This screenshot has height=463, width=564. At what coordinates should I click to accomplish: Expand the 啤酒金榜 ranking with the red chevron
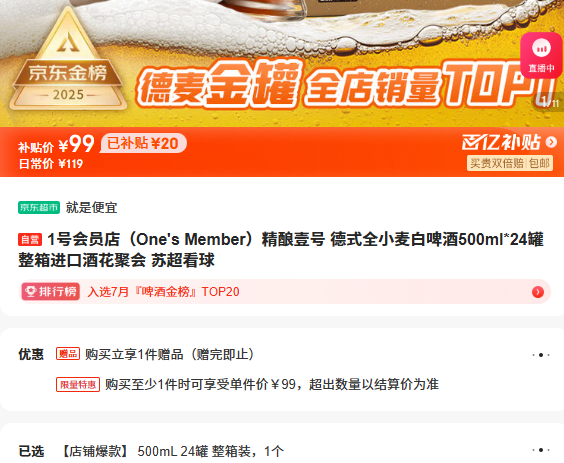(538, 292)
